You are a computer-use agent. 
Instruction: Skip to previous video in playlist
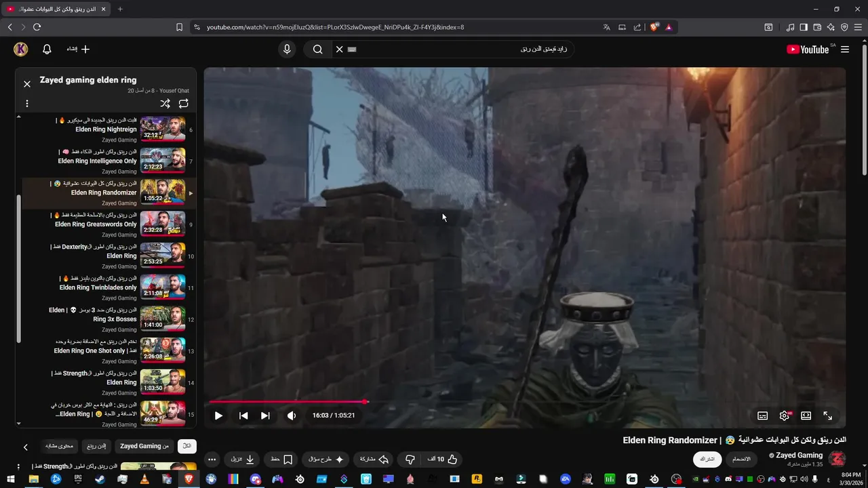click(243, 415)
